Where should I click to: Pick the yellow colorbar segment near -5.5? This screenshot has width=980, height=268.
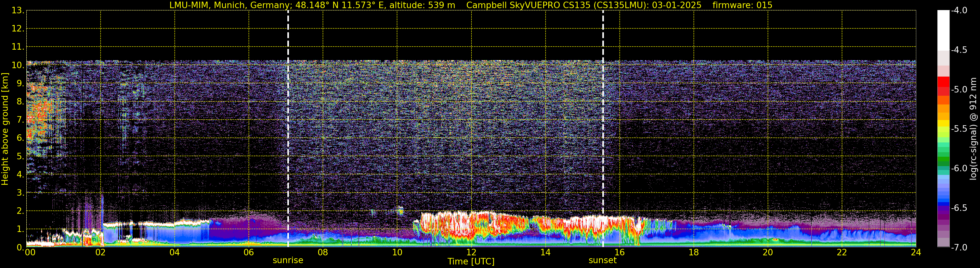point(943,123)
